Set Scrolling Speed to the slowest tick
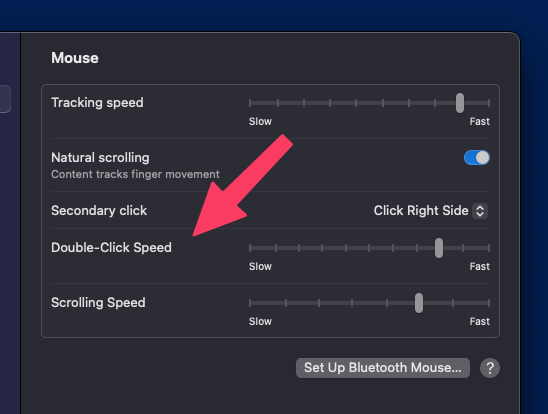This screenshot has height=414, width=548. click(x=250, y=303)
